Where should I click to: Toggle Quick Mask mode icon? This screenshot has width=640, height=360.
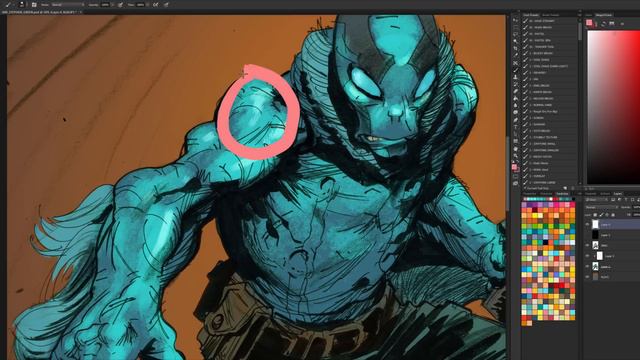(516, 177)
